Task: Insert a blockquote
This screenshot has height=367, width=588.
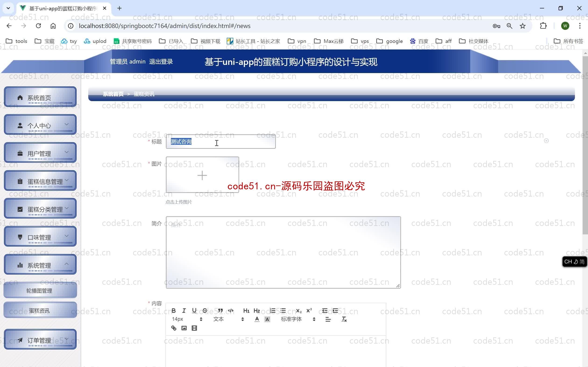Action: point(220,311)
